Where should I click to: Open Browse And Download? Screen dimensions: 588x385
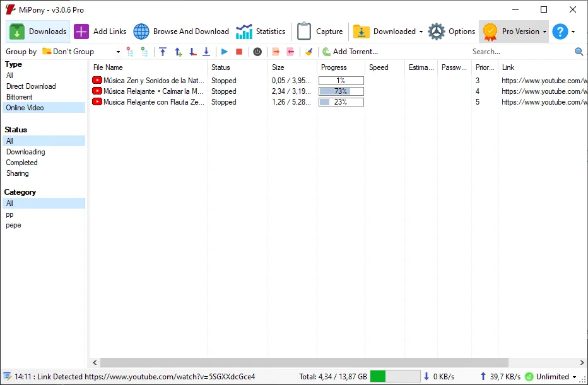pos(181,32)
